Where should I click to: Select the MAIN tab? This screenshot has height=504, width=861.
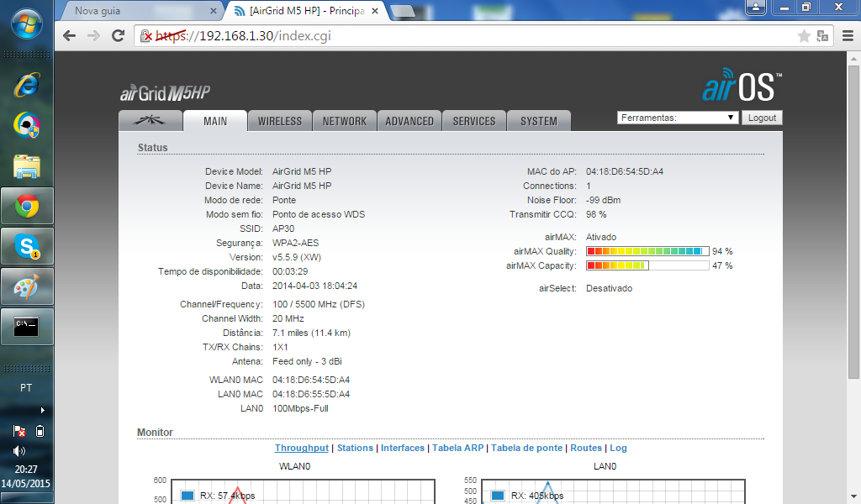pyautogui.click(x=215, y=121)
